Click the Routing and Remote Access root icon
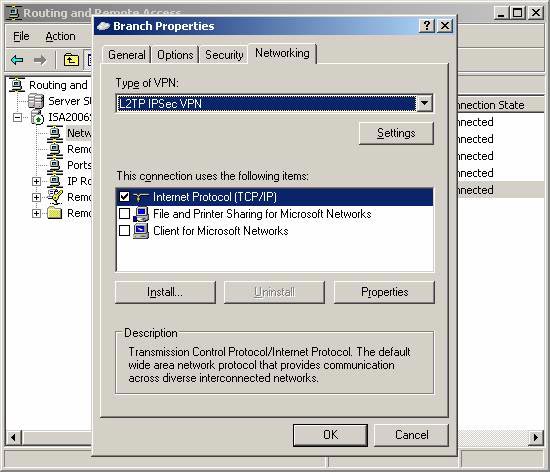 [x=17, y=85]
